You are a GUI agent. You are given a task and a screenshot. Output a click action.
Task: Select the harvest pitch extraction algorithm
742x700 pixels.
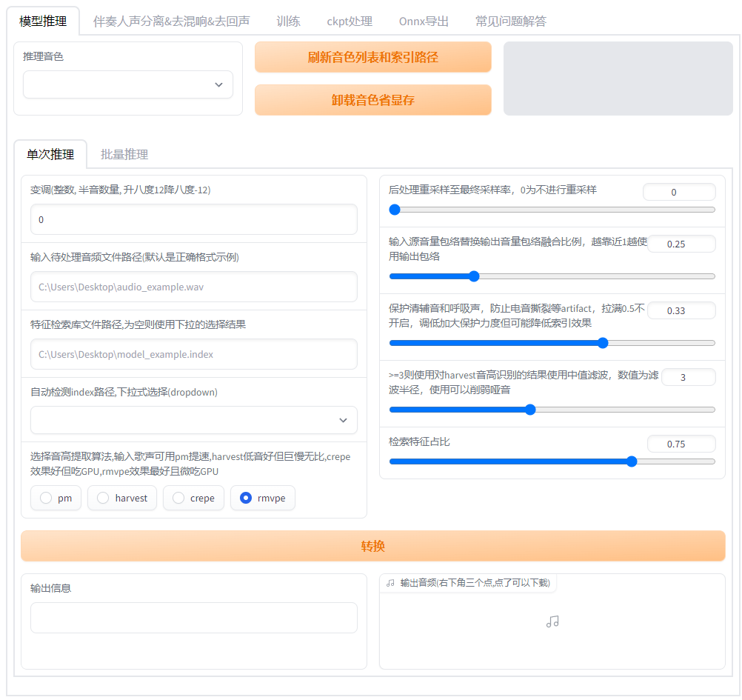[103, 498]
